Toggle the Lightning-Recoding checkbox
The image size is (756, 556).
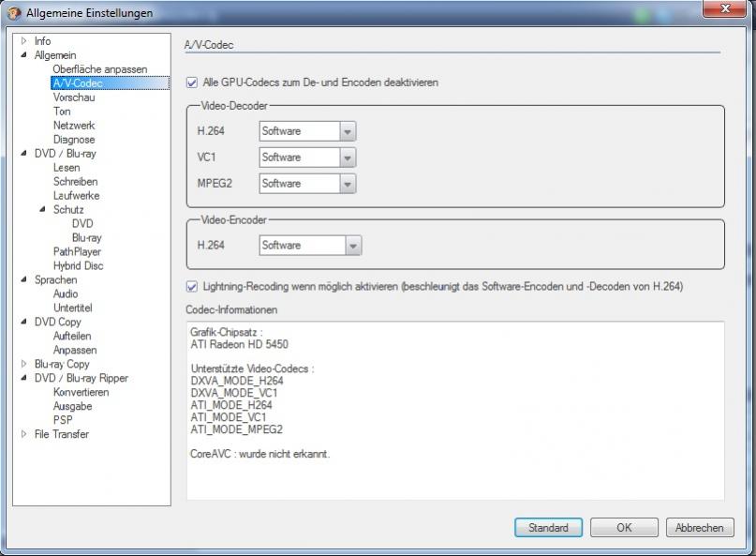coord(192,287)
